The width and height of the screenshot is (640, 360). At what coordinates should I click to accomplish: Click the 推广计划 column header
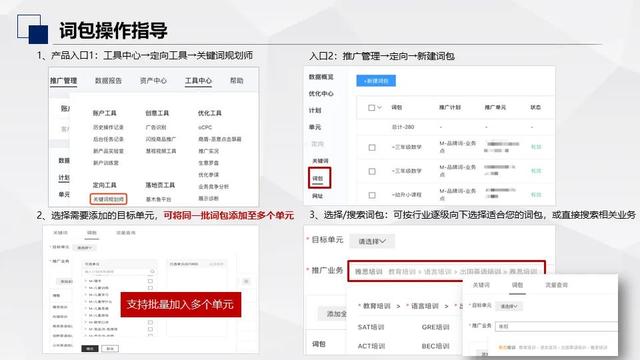pos(450,107)
